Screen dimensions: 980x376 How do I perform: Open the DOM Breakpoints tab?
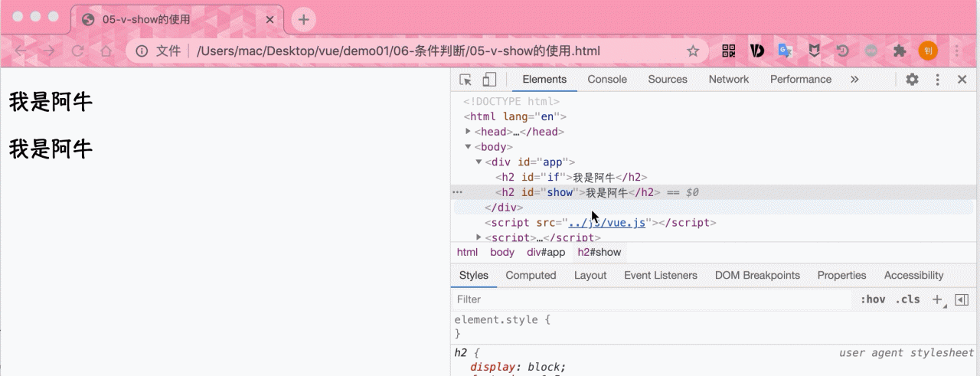tap(757, 276)
